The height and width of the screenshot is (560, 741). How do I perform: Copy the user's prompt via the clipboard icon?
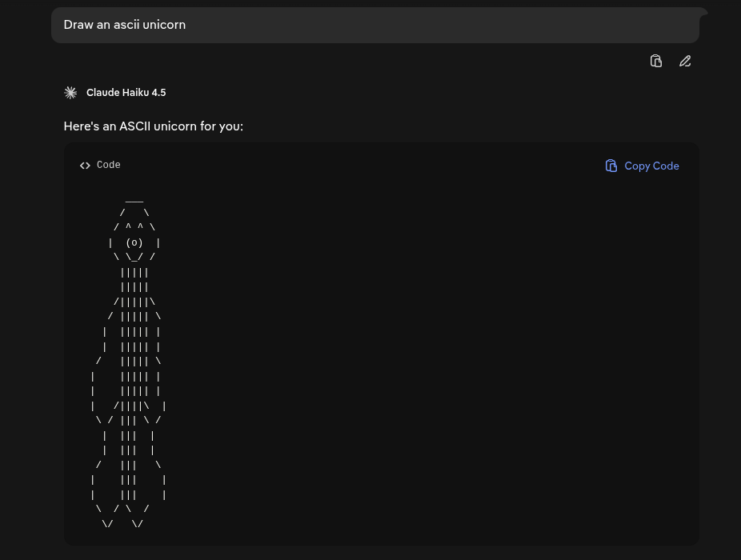656,61
